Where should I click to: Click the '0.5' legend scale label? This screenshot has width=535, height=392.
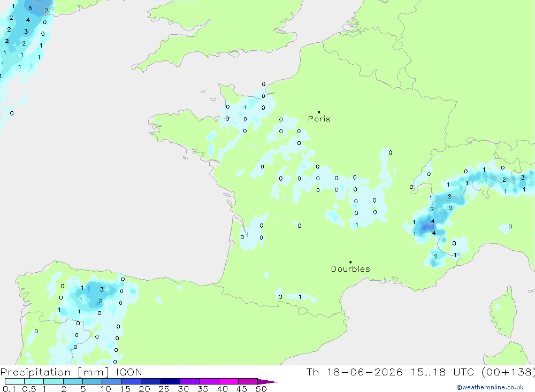click(29, 389)
